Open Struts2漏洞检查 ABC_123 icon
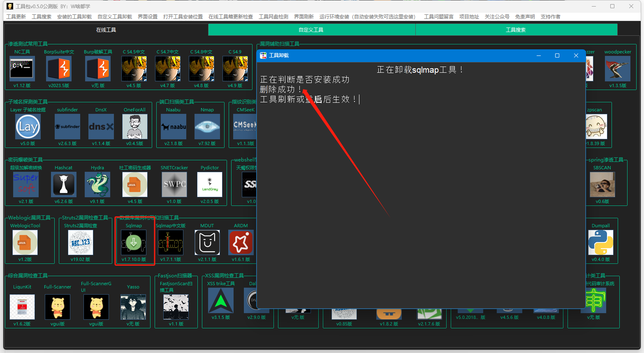The width and height of the screenshot is (644, 353). click(x=81, y=242)
